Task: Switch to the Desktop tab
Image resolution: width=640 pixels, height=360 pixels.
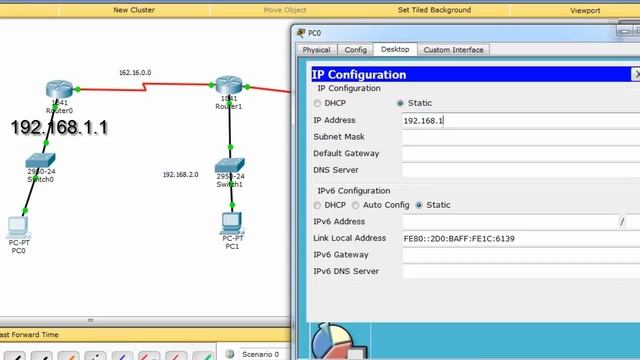Action: [x=395, y=49]
